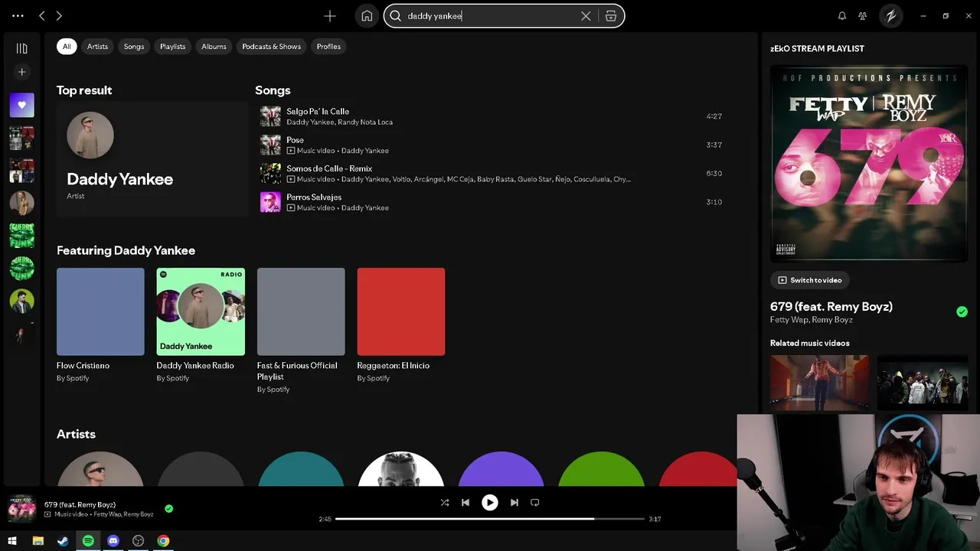This screenshot has width=980, height=551.
Task: Click the plus icon in the top bar
Action: (330, 15)
